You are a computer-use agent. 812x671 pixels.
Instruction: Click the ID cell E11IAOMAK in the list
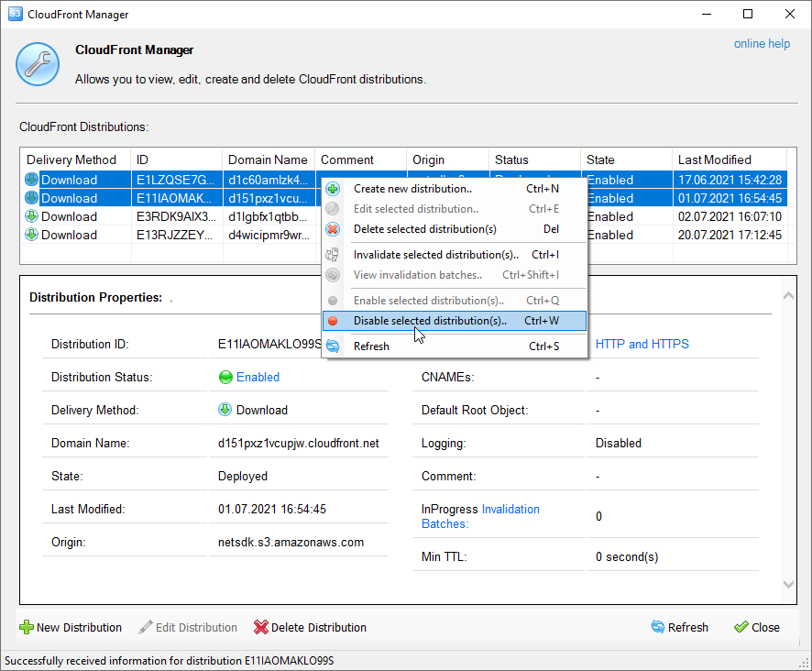[177, 198]
